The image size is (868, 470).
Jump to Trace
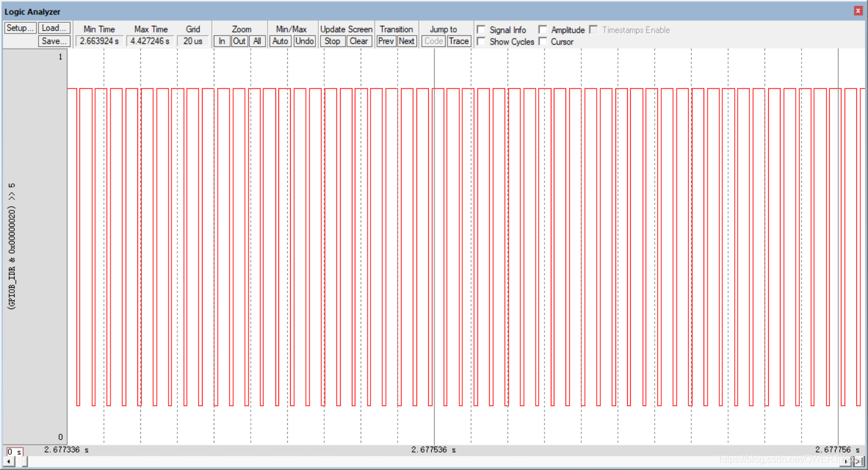pos(459,41)
